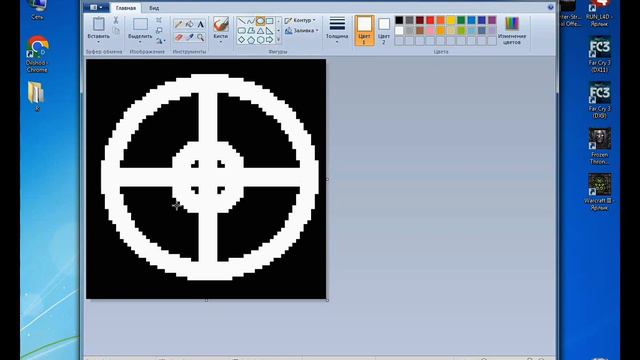Pick the orange color swatch

click(x=440, y=20)
